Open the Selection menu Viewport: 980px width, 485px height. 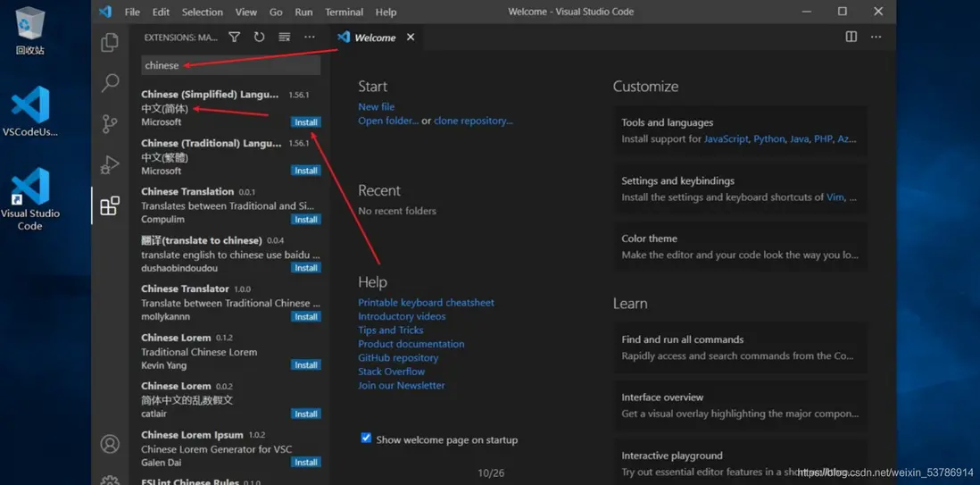(202, 13)
